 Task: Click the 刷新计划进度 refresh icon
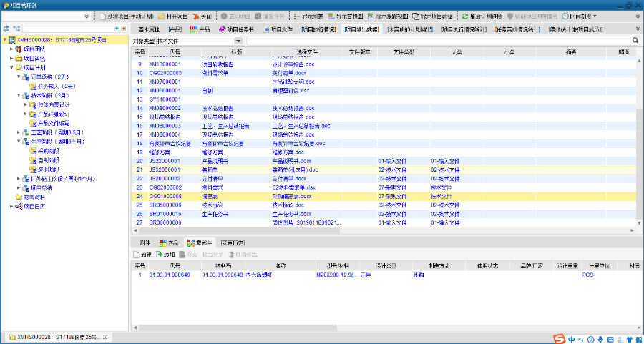465,16
